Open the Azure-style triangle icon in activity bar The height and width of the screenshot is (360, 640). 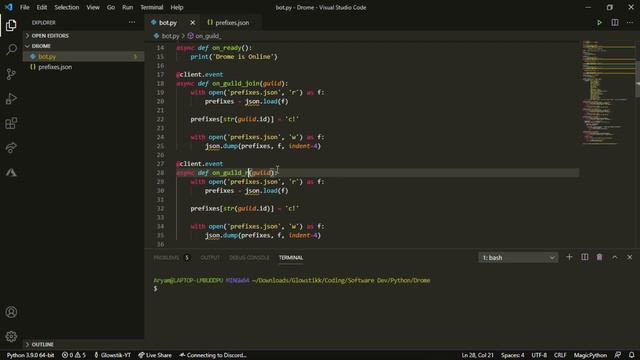click(x=11, y=173)
